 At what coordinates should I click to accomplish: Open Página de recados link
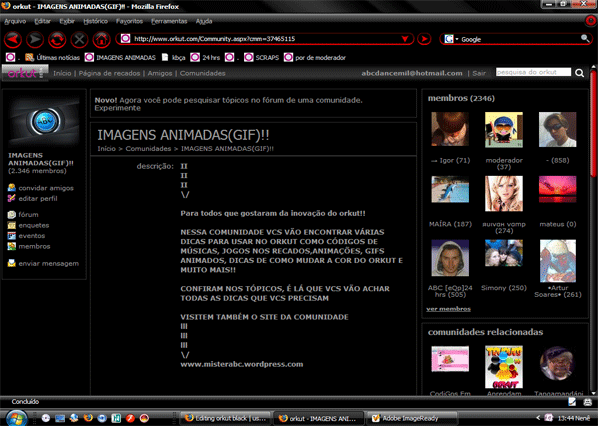click(109, 73)
